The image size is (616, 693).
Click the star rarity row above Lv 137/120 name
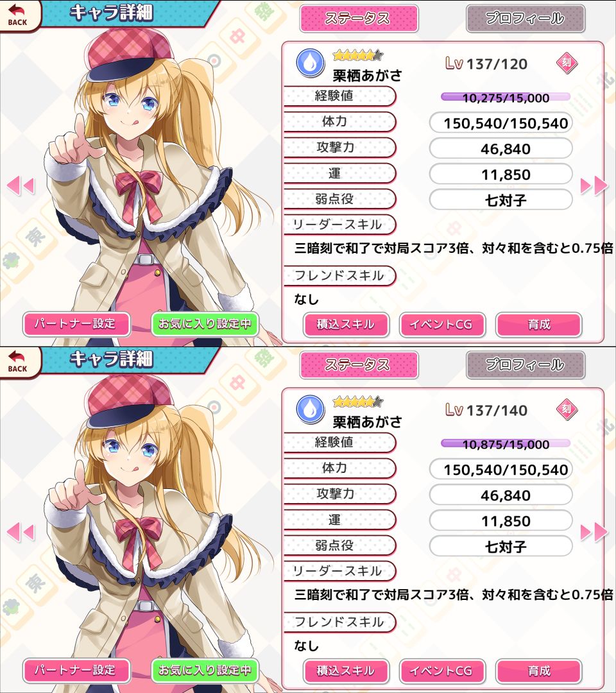(x=358, y=55)
